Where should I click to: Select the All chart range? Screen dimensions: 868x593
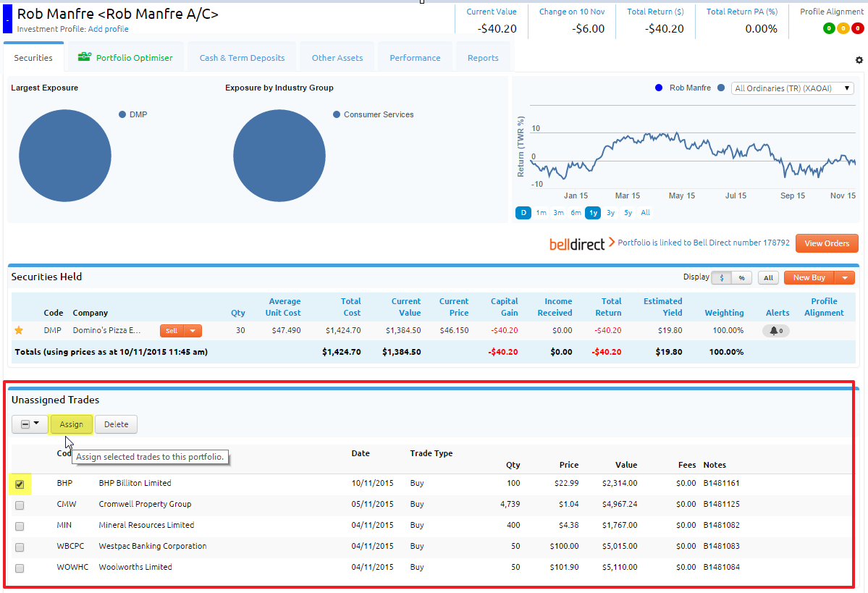click(646, 213)
